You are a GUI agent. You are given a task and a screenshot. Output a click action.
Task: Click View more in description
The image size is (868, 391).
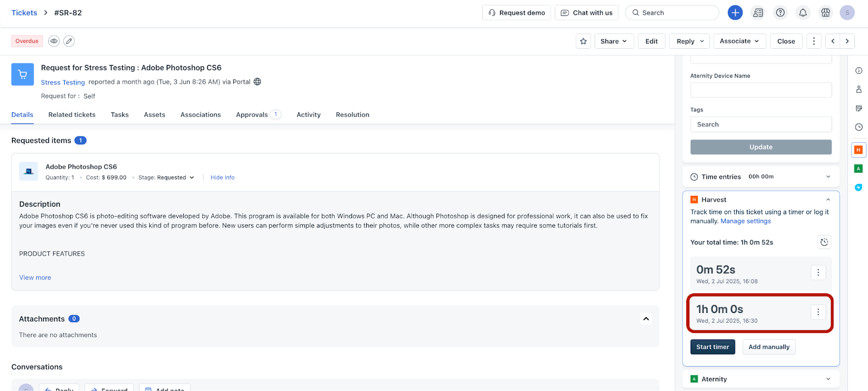[35, 278]
